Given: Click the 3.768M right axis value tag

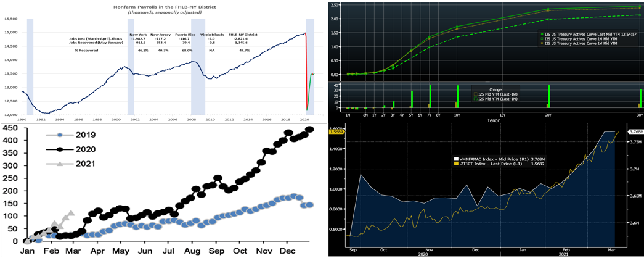Looking at the screenshot, I should [x=635, y=131].
